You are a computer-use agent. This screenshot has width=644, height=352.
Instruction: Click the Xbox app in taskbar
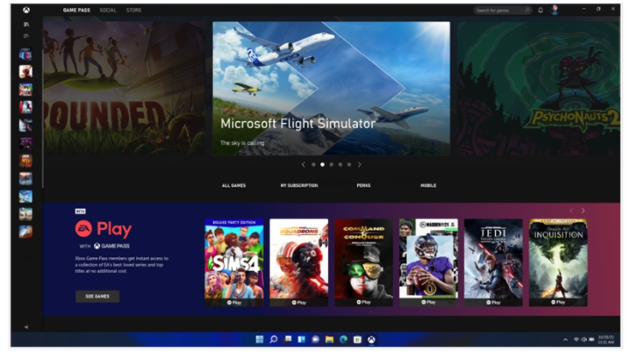[371, 339]
